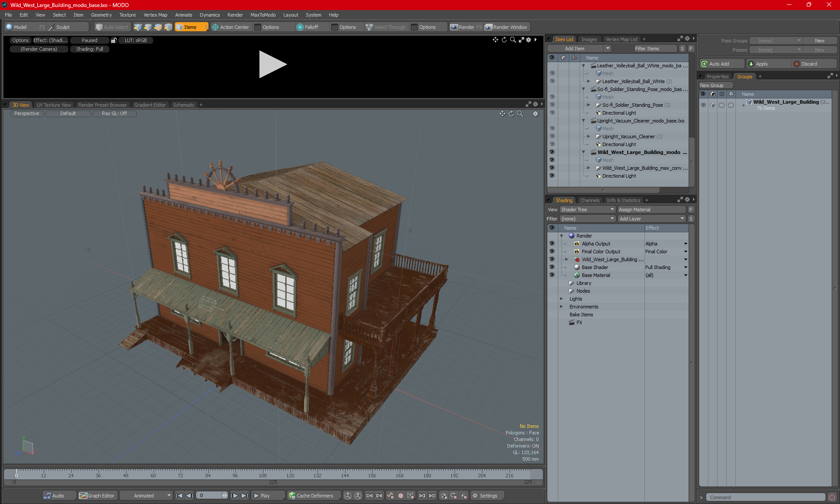Toggle visibility of Directional Light under Wild_West
840x504 pixels.
pos(552,176)
